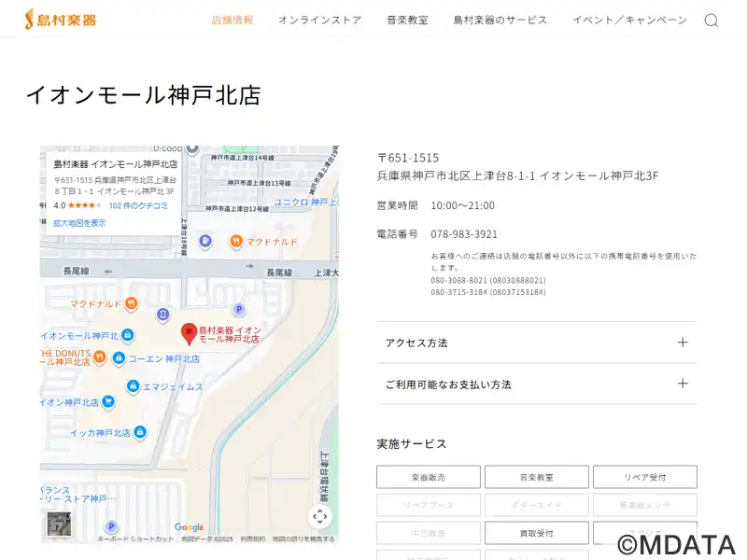Click the Ikka Kobe Kita shop marker
Image resolution: width=747 pixels, height=560 pixels.
(140, 432)
